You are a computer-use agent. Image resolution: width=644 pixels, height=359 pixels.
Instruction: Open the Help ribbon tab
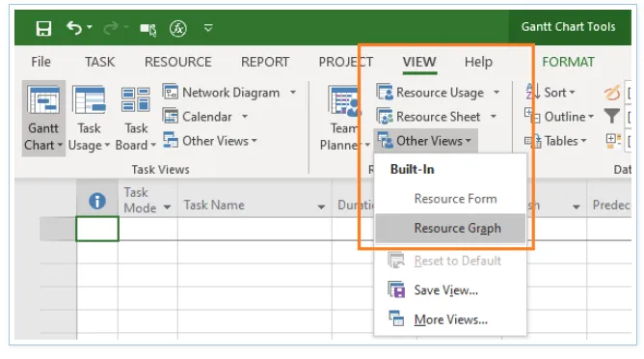point(478,62)
